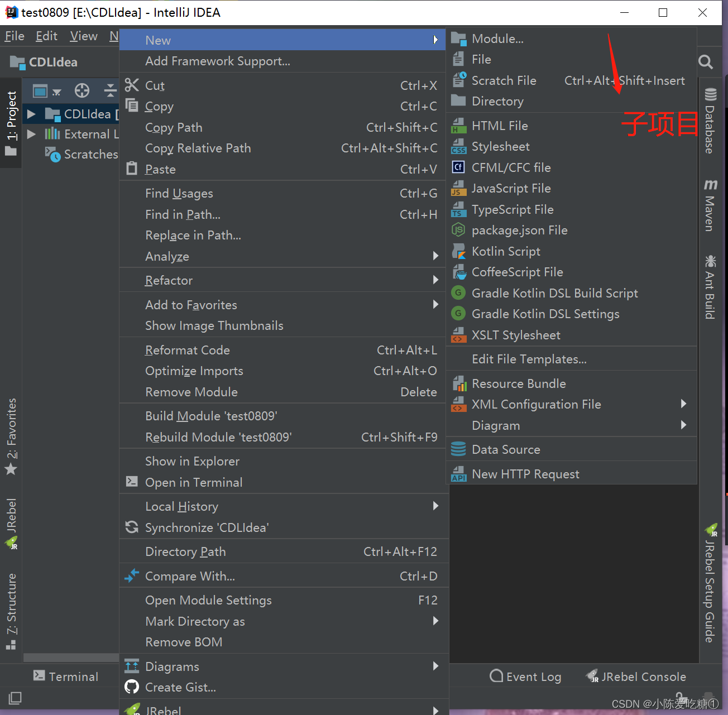This screenshot has height=715, width=728.
Task: Choose Directory in the New submenu
Action: coord(497,101)
